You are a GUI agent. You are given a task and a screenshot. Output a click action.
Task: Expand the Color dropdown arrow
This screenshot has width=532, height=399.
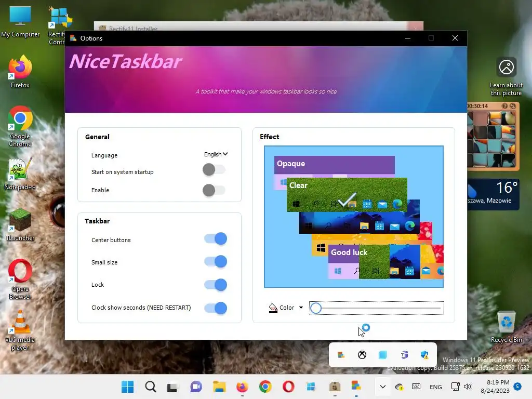pyautogui.click(x=301, y=308)
